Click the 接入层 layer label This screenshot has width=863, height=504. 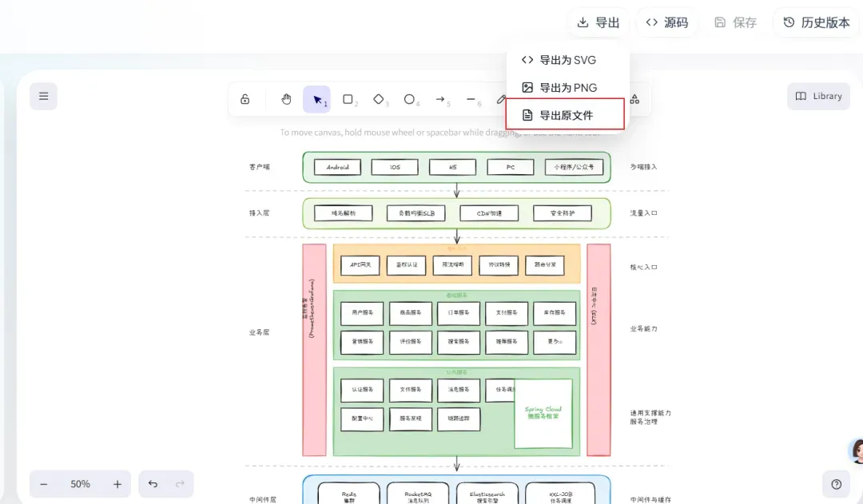pos(259,213)
